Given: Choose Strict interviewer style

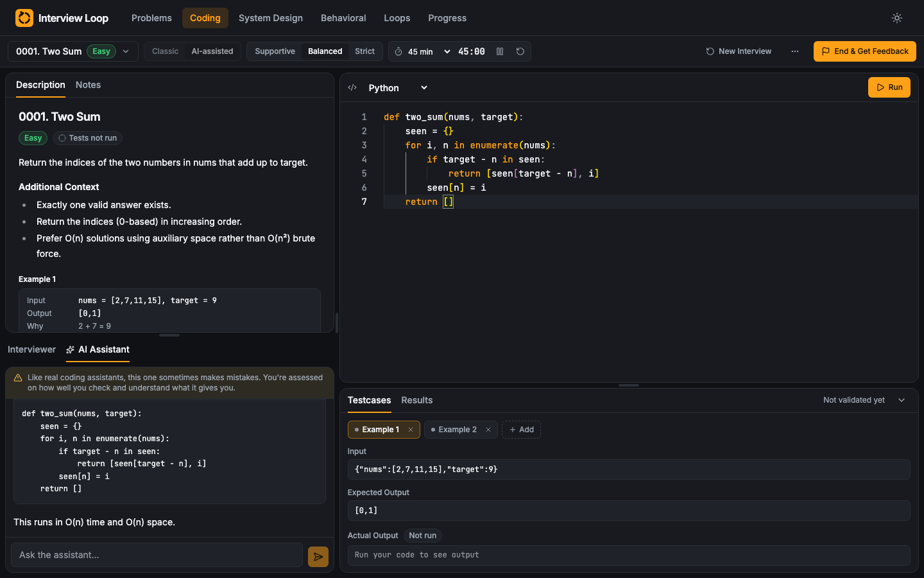Looking at the screenshot, I should click(364, 51).
